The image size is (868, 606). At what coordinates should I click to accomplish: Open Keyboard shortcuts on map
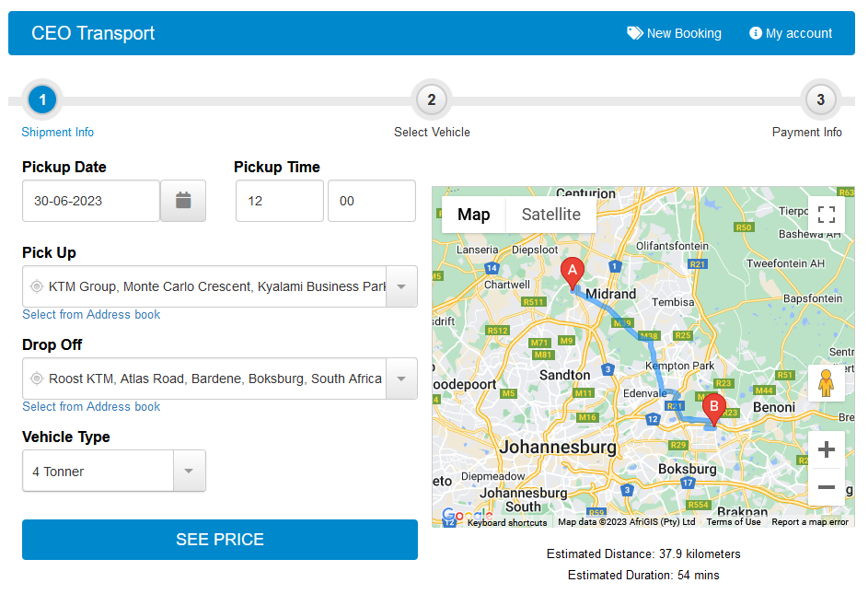click(507, 522)
